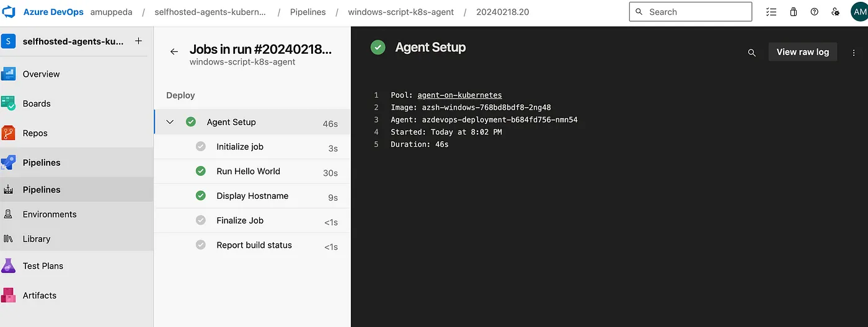The image size is (868, 327).
Task: Open the agent-on-kubernetes pool link
Action: pos(459,95)
